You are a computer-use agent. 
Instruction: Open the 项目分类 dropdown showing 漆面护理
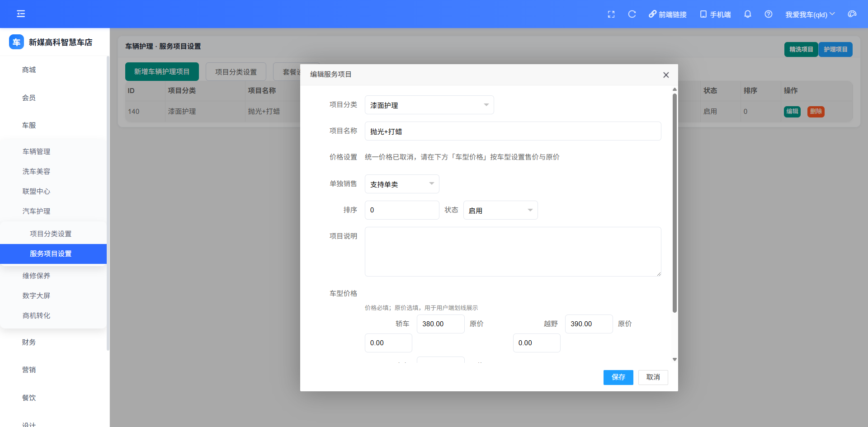tap(429, 105)
